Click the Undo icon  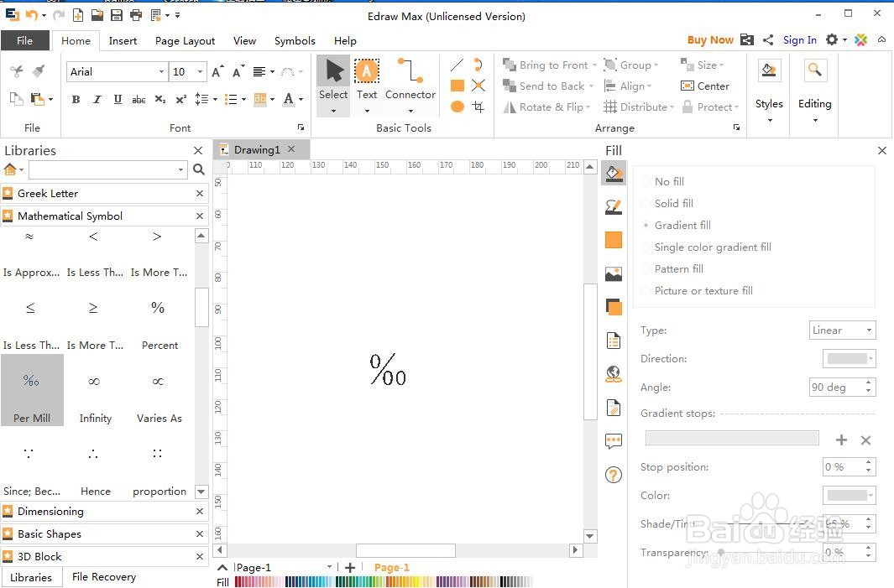[x=31, y=15]
